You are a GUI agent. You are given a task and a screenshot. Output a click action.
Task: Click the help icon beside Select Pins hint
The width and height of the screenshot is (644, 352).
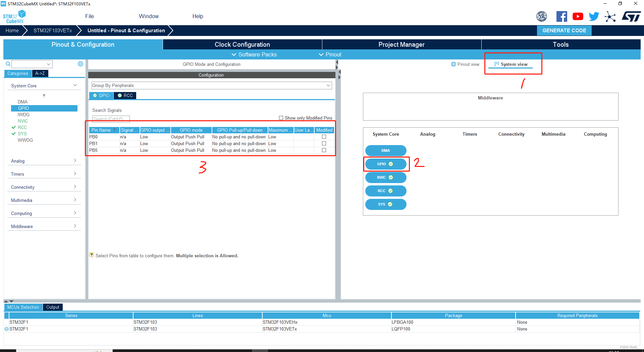click(92, 255)
